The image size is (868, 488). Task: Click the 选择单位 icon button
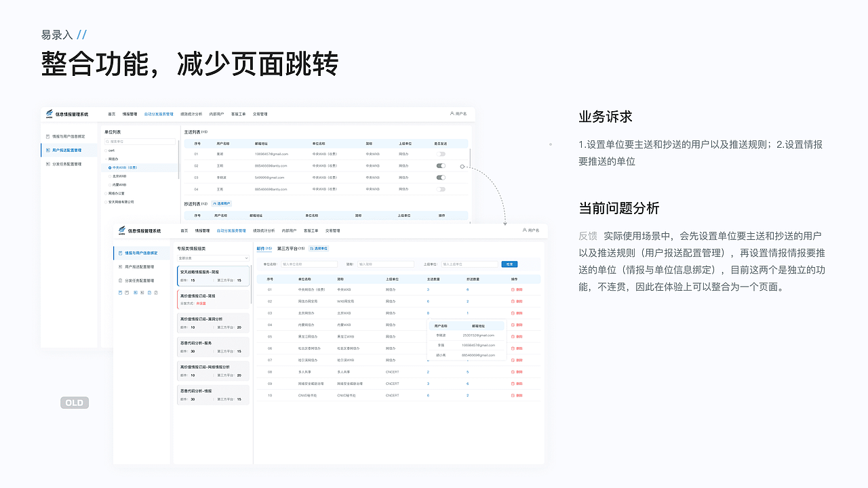[318, 249]
